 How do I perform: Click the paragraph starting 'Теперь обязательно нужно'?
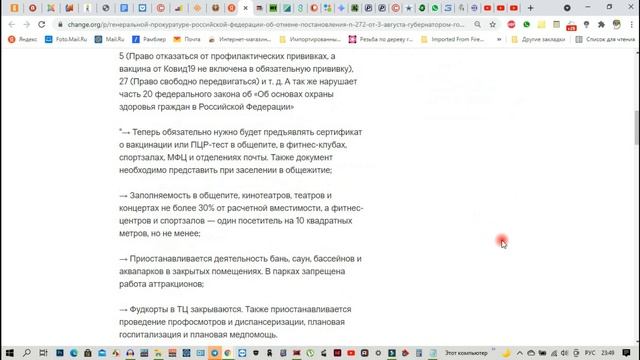click(x=240, y=151)
